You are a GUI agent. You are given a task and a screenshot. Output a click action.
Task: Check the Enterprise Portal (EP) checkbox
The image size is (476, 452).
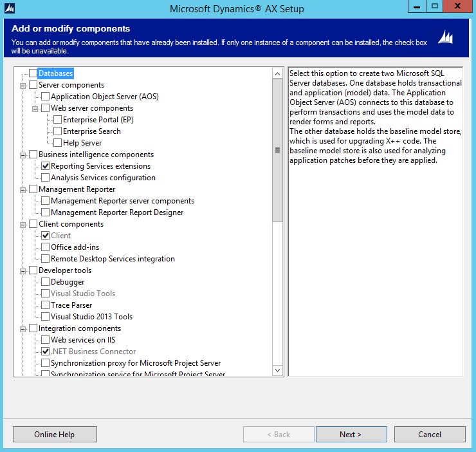[x=57, y=120]
